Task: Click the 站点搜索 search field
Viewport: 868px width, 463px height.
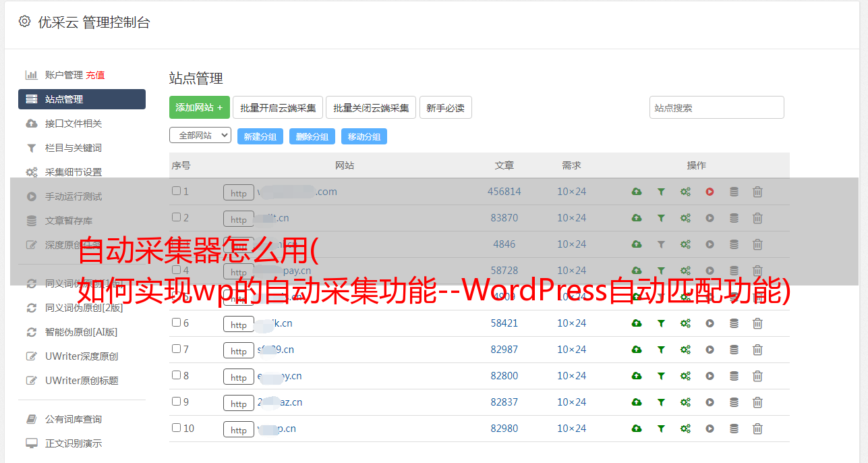Action: point(716,107)
